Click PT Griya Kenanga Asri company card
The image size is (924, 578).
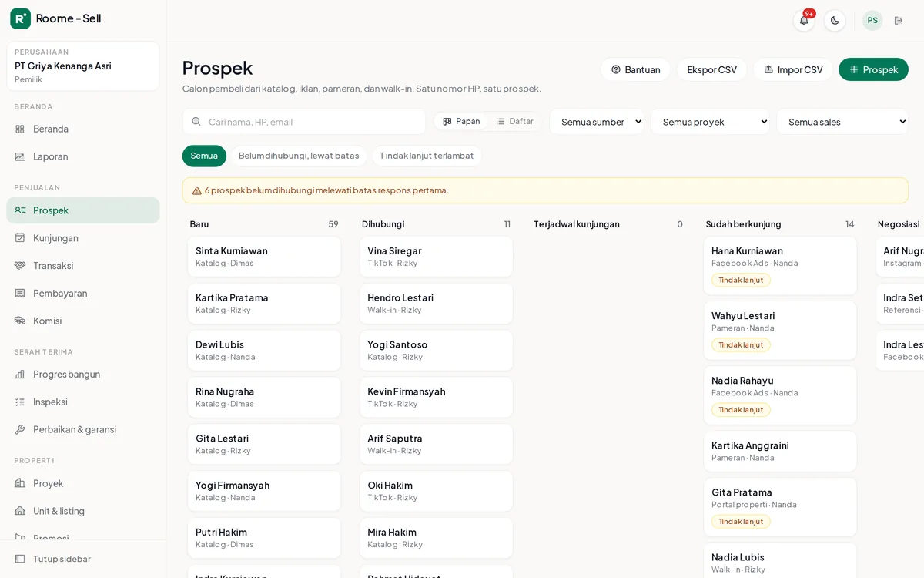pyautogui.click(x=83, y=66)
